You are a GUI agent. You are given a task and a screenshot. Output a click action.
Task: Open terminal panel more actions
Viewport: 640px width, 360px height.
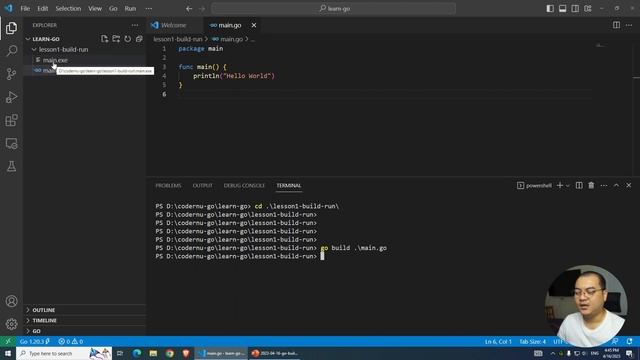tap(604, 185)
